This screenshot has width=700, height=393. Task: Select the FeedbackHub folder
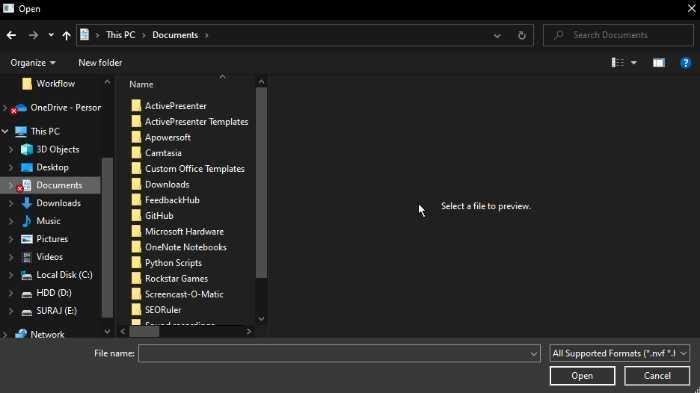point(172,200)
